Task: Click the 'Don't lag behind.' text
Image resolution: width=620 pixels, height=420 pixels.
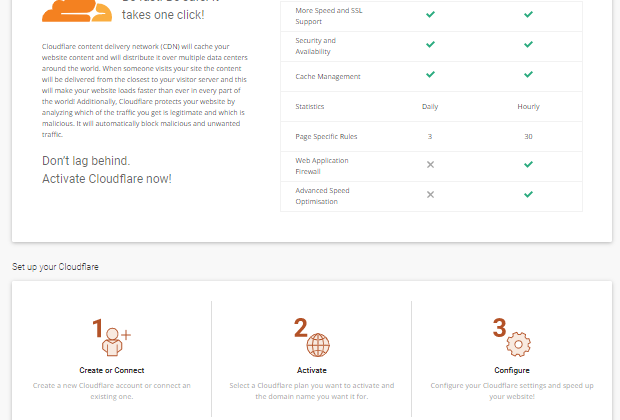Action: tap(86, 161)
